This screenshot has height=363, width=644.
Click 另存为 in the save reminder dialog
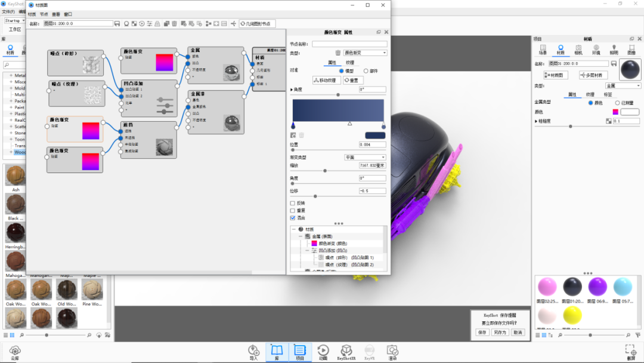(x=500, y=332)
